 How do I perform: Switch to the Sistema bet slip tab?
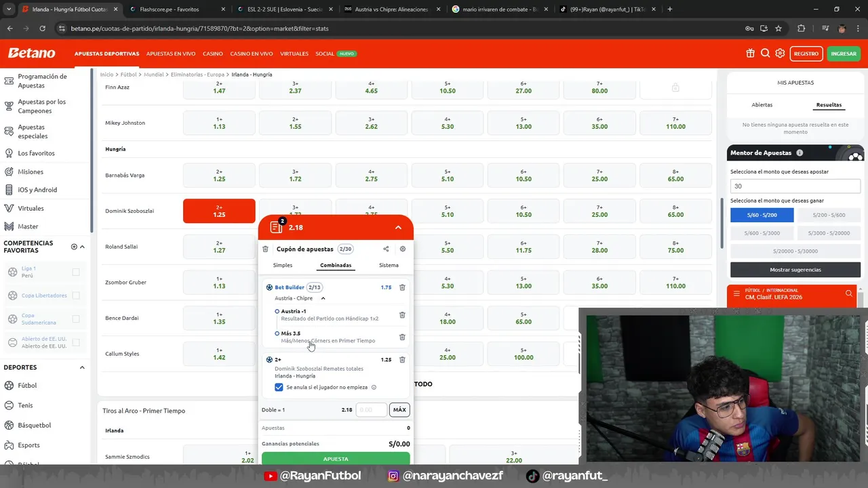click(x=389, y=265)
